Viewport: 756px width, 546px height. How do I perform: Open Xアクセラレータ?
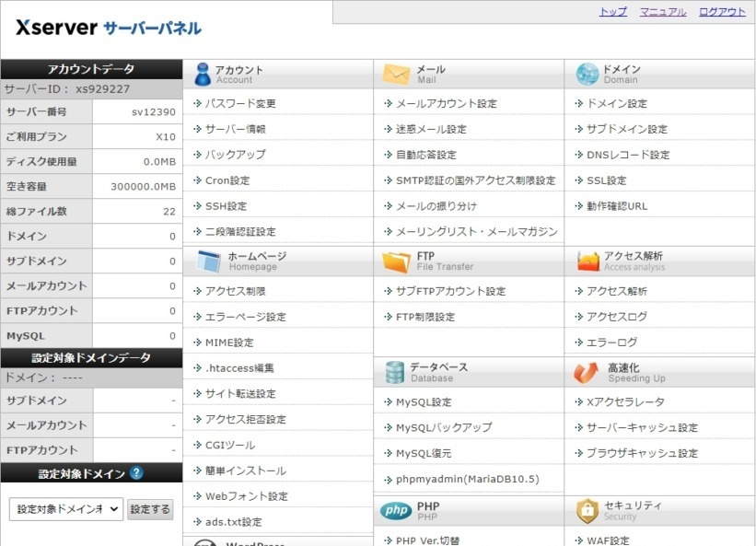625,401
